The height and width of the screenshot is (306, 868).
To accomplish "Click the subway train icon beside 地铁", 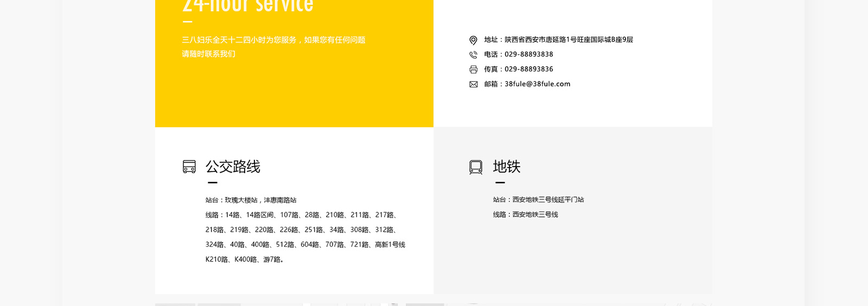I will click(476, 167).
